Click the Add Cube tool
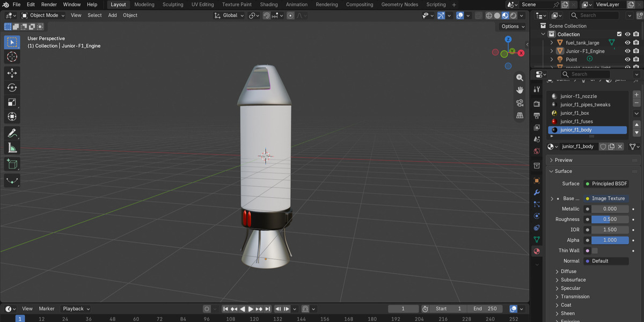Screen dimensions: 644x322 click(x=12, y=164)
